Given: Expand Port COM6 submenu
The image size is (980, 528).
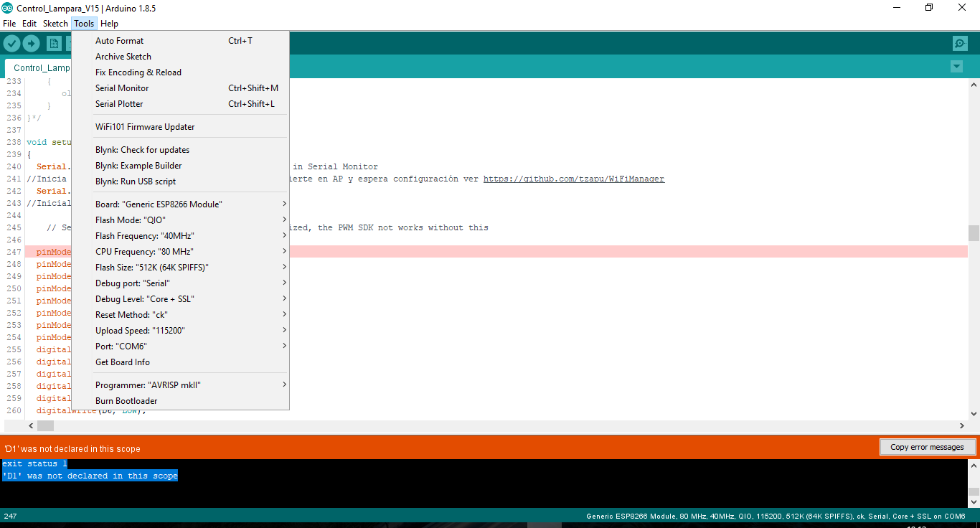Looking at the screenshot, I should (180, 346).
